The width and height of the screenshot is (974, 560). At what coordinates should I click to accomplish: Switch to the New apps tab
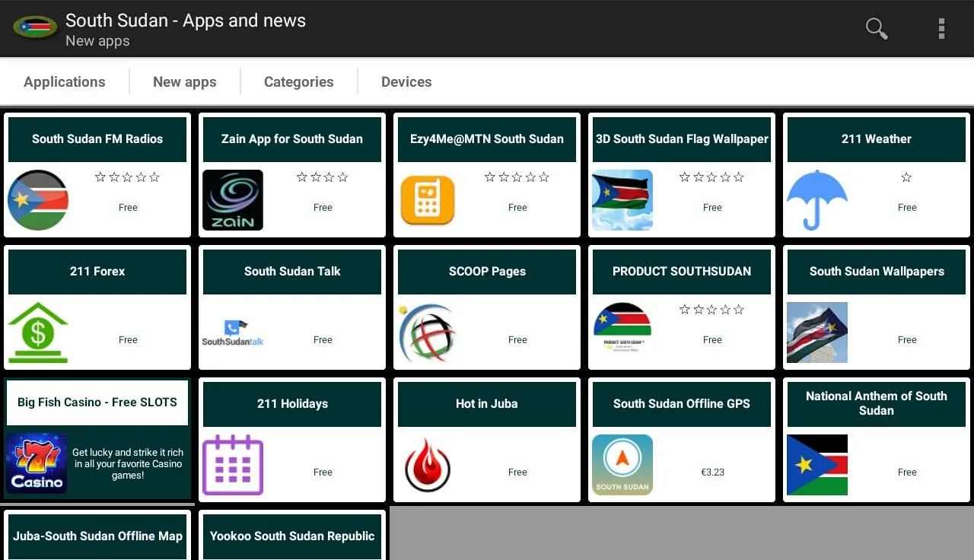185,81
